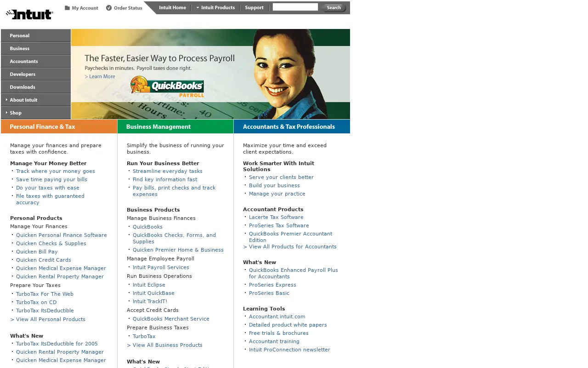Open Streamline everyday tasks link
Image resolution: width=588 pixels, height=368 pixels.
tap(168, 171)
